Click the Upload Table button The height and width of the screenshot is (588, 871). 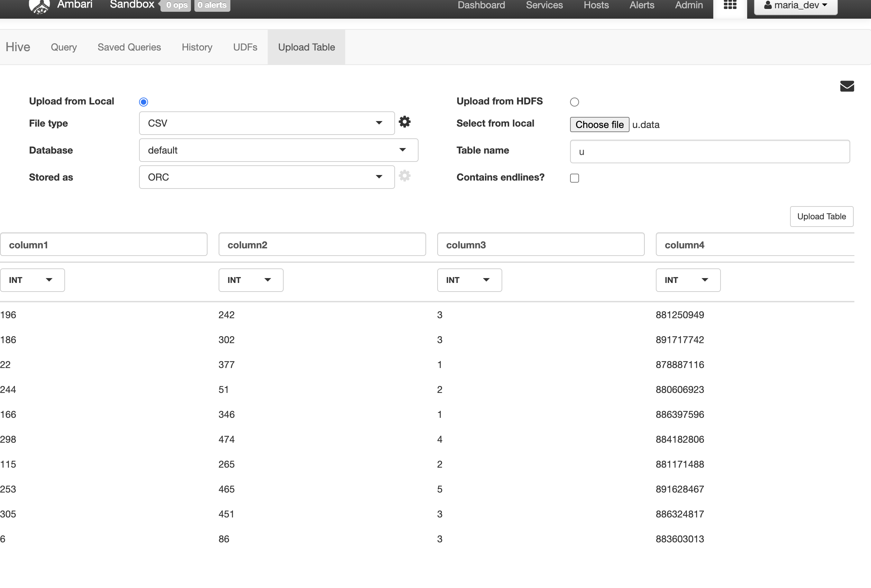coord(821,216)
